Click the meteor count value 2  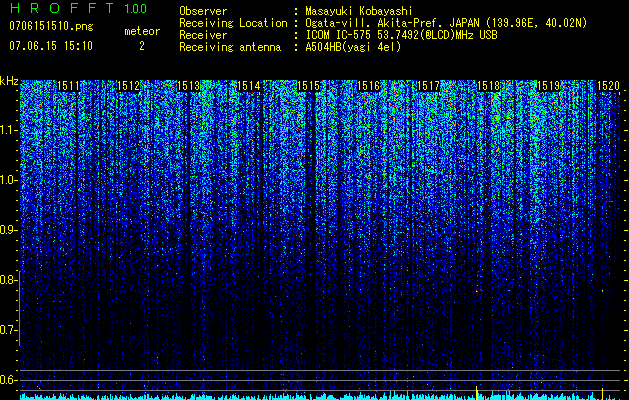142,47
